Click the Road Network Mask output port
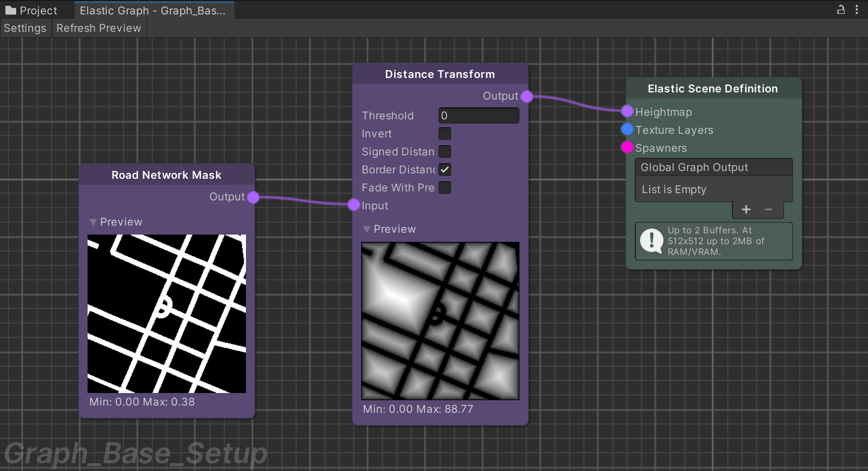Image resolution: width=868 pixels, height=471 pixels. coord(253,197)
